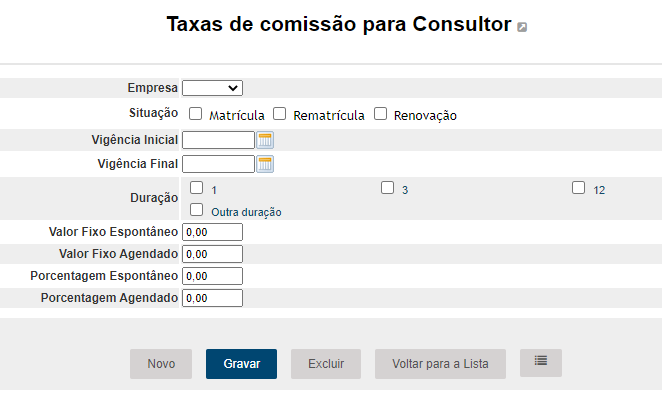Click the external link icon beside title
The width and height of the screenshot is (662, 403).
[x=522, y=27]
